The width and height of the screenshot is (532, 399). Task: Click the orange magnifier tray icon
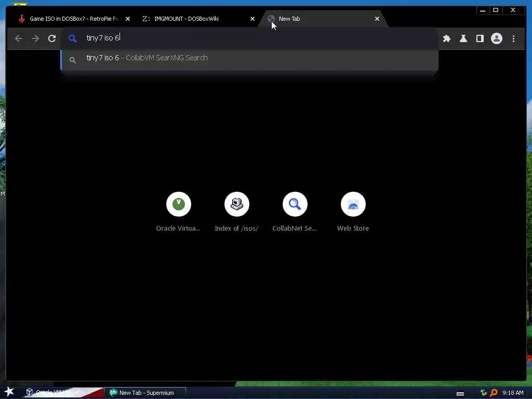[494, 393]
